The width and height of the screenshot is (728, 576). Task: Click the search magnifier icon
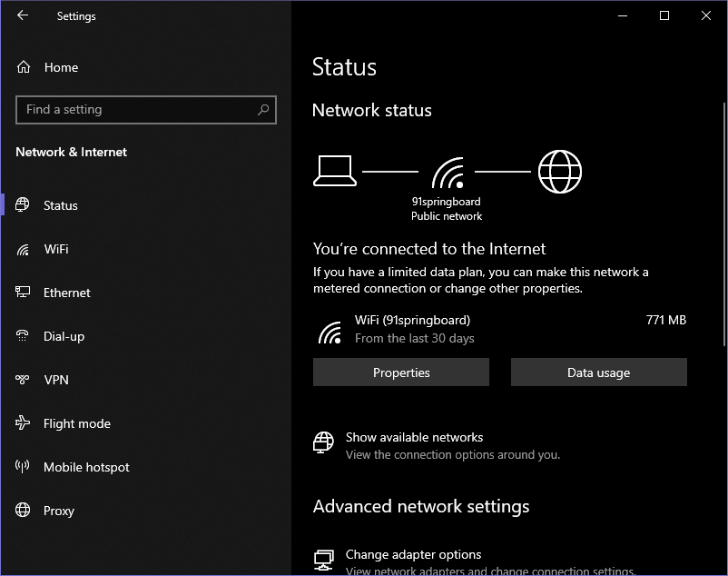coord(263,110)
